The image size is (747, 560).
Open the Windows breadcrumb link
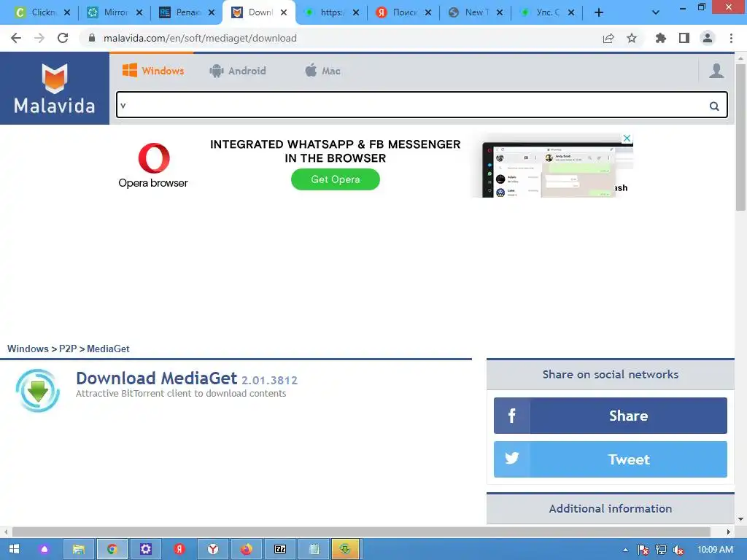coord(28,349)
